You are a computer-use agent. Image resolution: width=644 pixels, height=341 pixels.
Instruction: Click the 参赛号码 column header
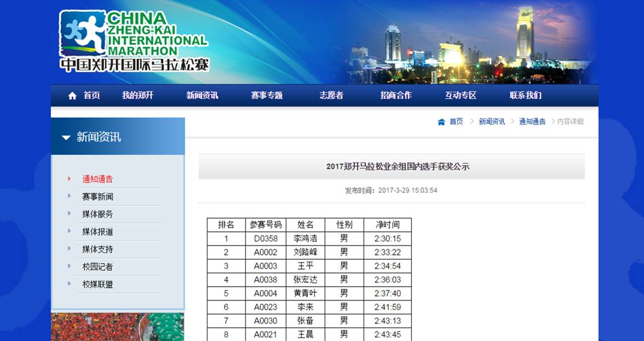pos(266,225)
